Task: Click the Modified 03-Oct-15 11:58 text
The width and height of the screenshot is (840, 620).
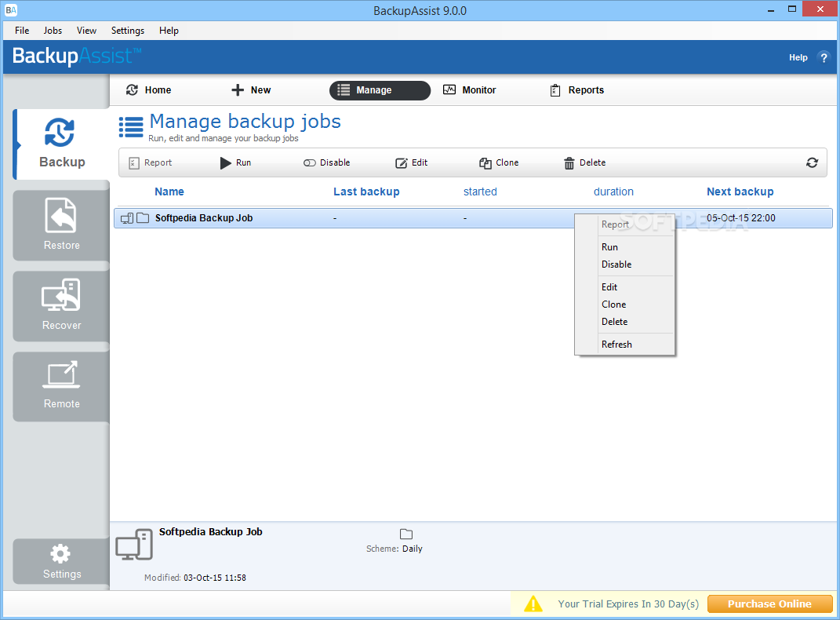Action: [195, 578]
